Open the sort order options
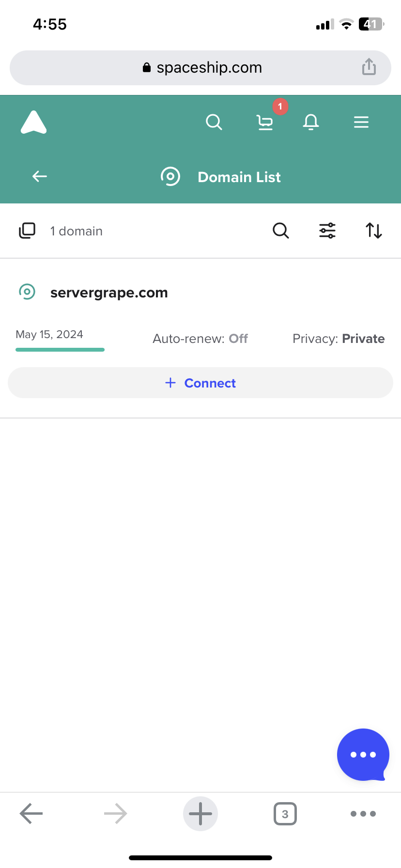The height and width of the screenshot is (868, 401). [374, 231]
